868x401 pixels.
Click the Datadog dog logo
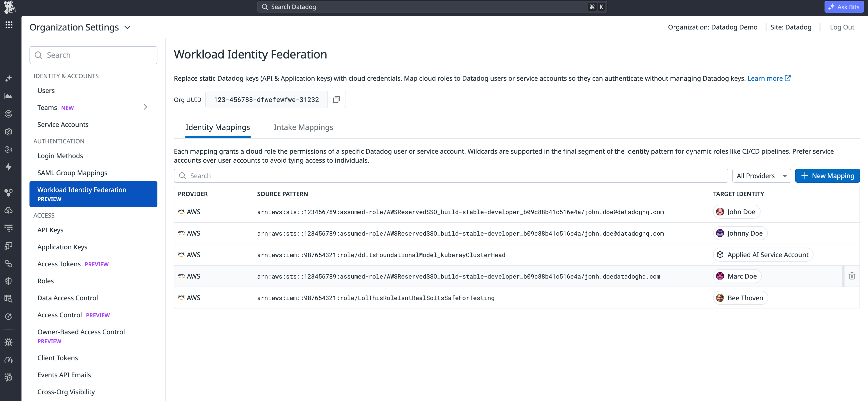pyautogui.click(x=9, y=7)
